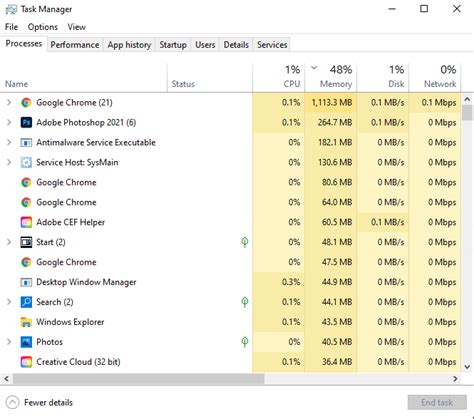The width and height of the screenshot is (474, 419).
Task: Sort by the Disk column header
Action: click(383, 77)
